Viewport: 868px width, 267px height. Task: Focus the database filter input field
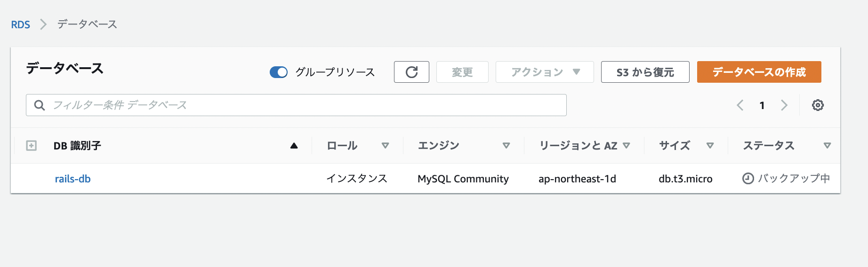[x=301, y=105]
